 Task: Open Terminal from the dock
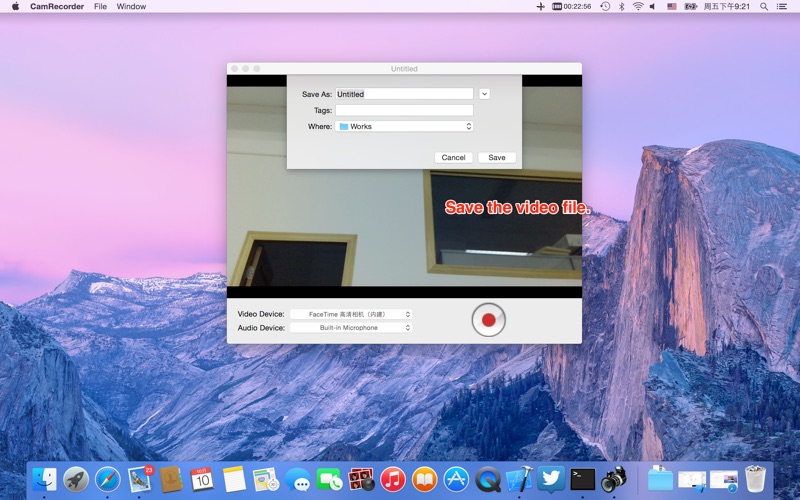pyautogui.click(x=583, y=480)
